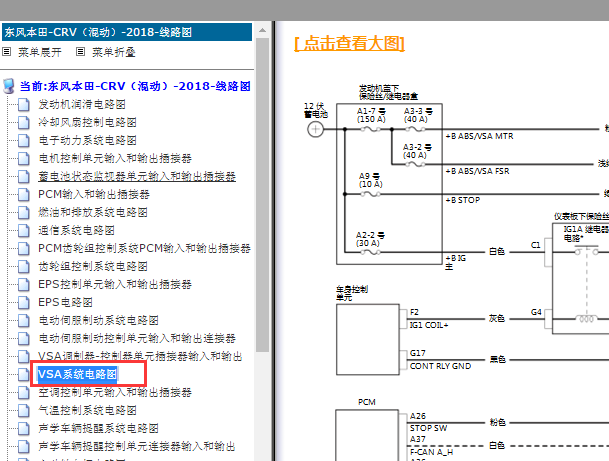Select EPS控制单元输入和输出插接器 entry

tap(115, 284)
